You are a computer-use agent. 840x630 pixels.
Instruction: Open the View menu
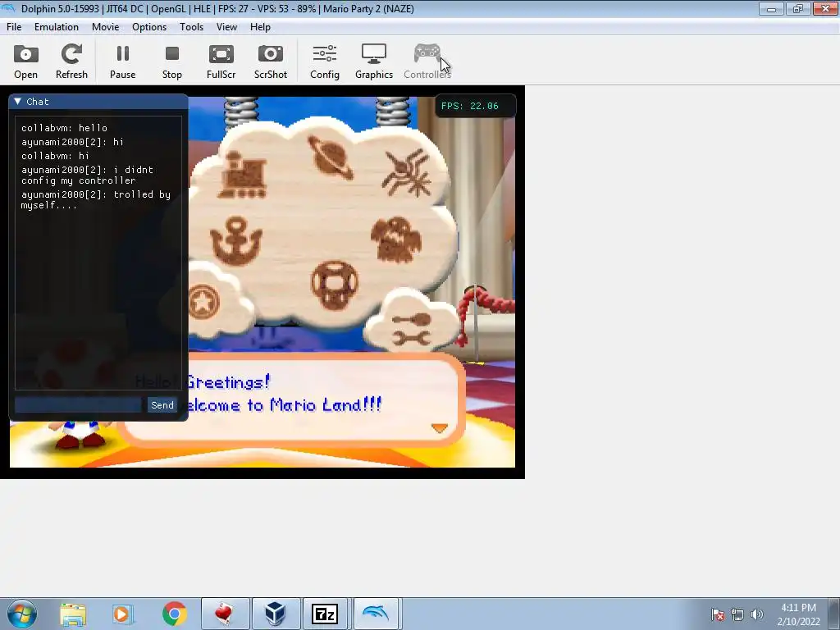pos(226,27)
